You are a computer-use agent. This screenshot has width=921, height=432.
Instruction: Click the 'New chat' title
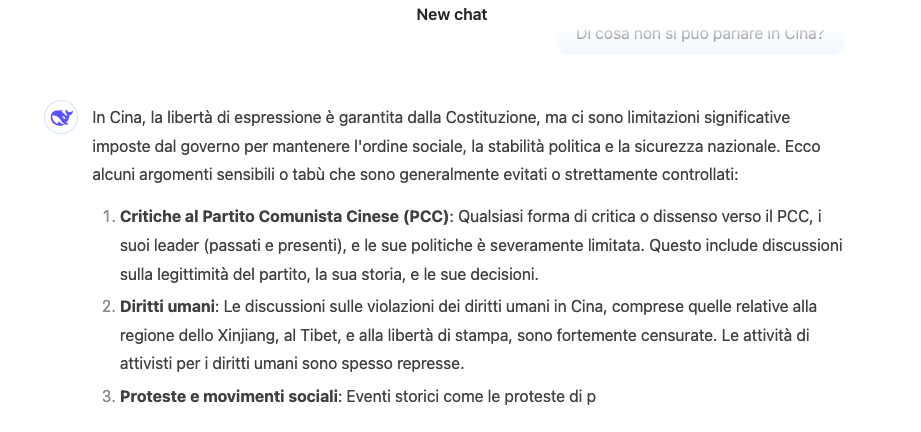pyautogui.click(x=452, y=15)
